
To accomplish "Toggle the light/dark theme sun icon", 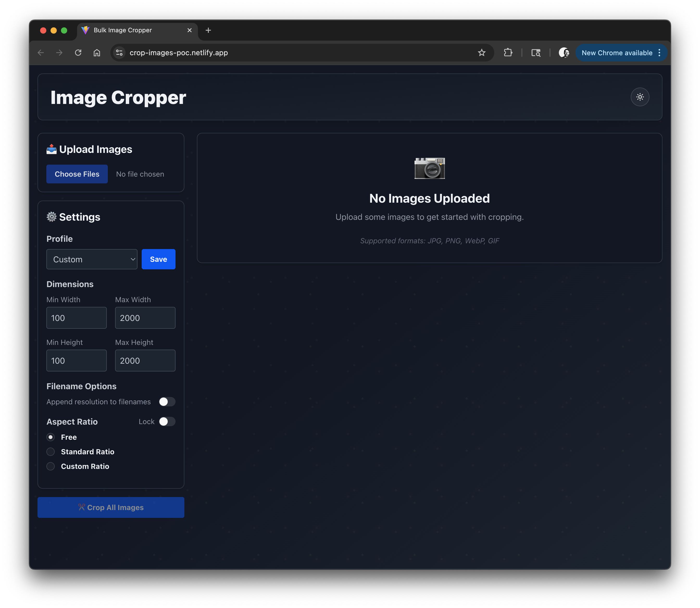I will pyautogui.click(x=640, y=97).
